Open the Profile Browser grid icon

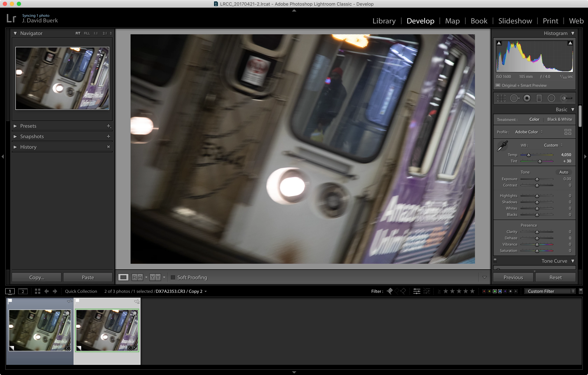(568, 132)
